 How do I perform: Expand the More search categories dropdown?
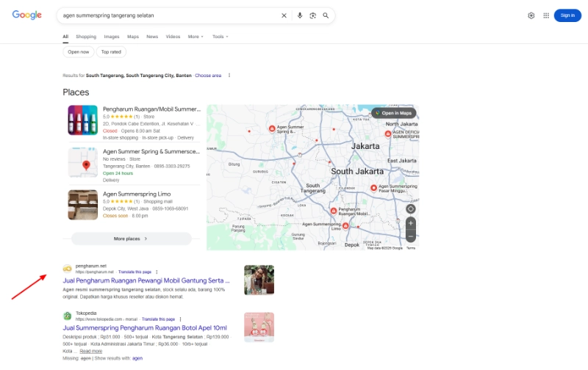click(196, 36)
